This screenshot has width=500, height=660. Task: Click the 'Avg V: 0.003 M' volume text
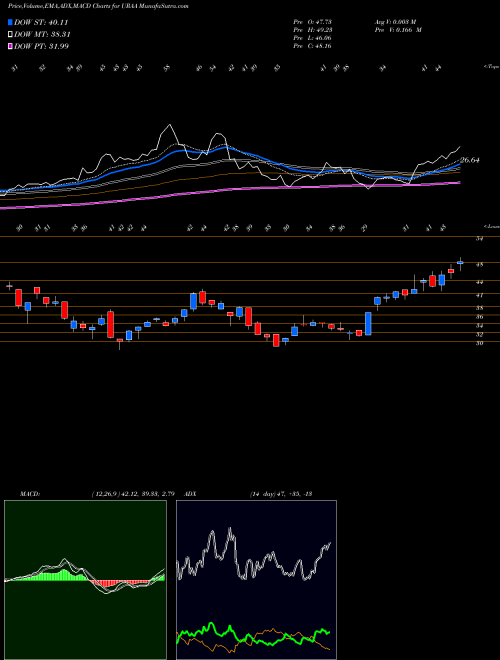pos(395,22)
